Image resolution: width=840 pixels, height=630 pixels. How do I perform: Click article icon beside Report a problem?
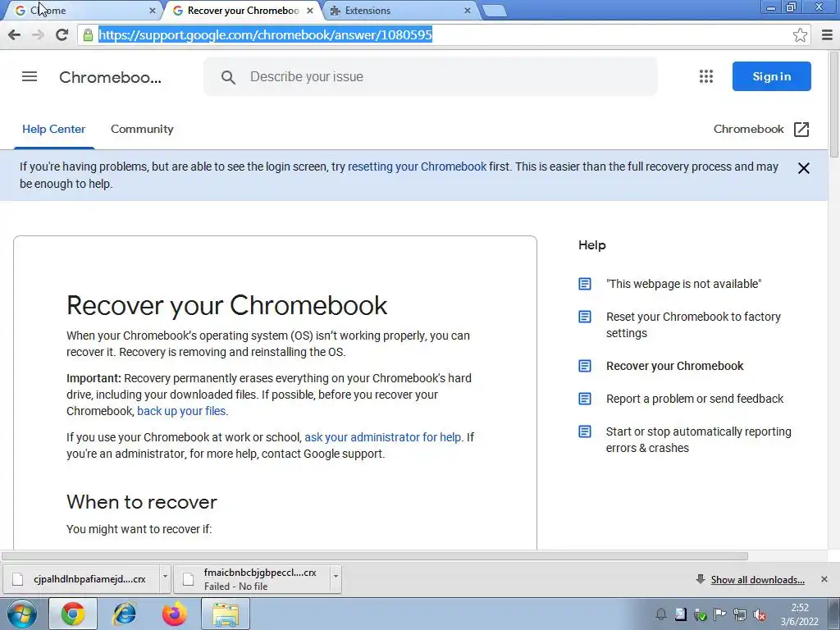click(585, 399)
